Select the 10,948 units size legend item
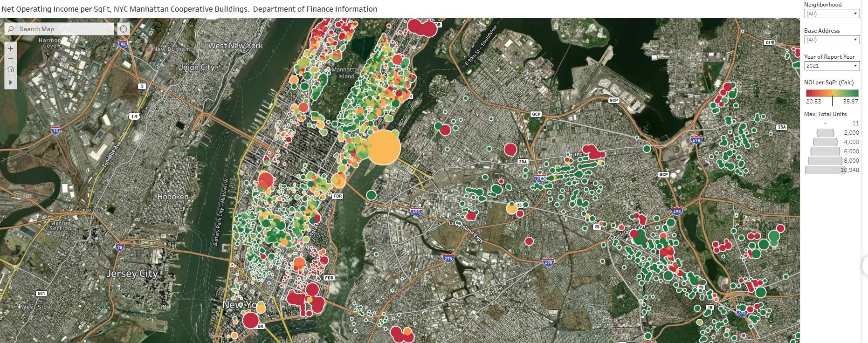 pos(825,170)
